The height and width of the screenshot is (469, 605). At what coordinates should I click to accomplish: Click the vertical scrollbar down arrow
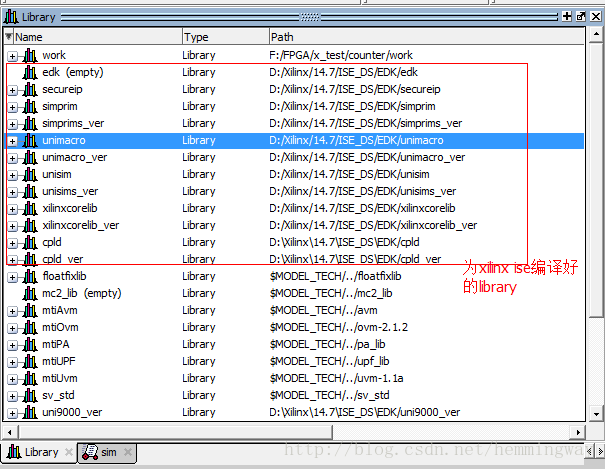click(x=596, y=414)
